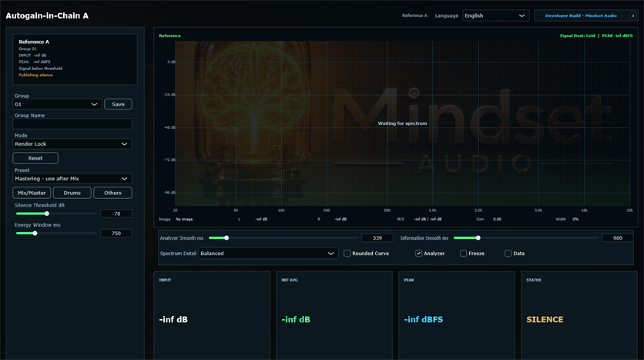
Task: Click the Reference A label in top bar
Action: click(x=414, y=15)
